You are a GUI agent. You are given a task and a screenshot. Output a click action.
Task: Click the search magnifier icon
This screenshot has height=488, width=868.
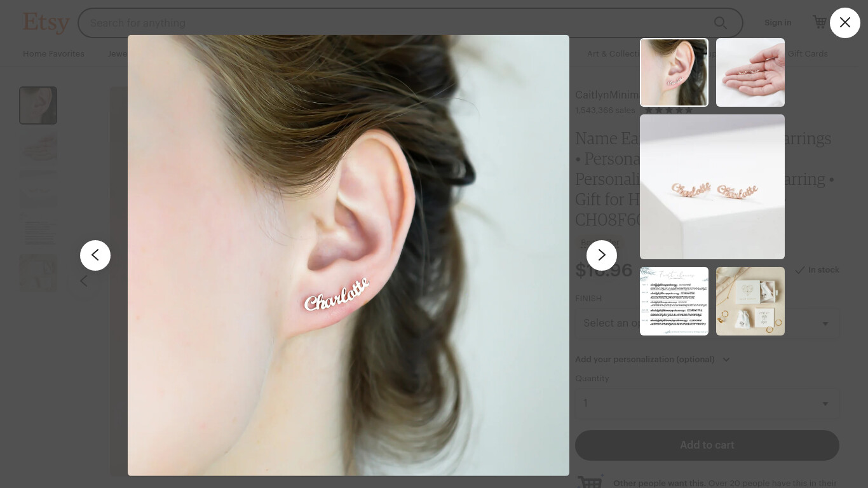720,23
